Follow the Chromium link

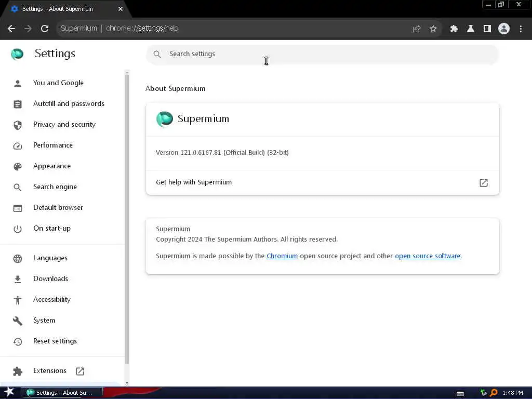(282, 256)
